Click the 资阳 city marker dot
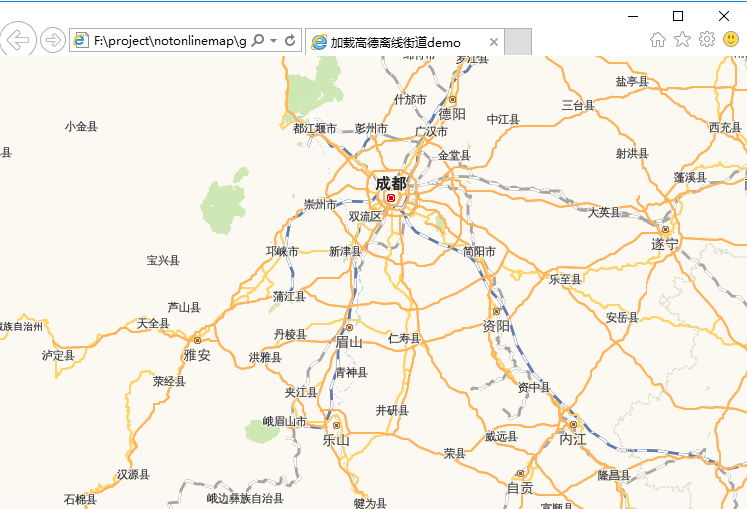This screenshot has width=747, height=509. pos(496,311)
